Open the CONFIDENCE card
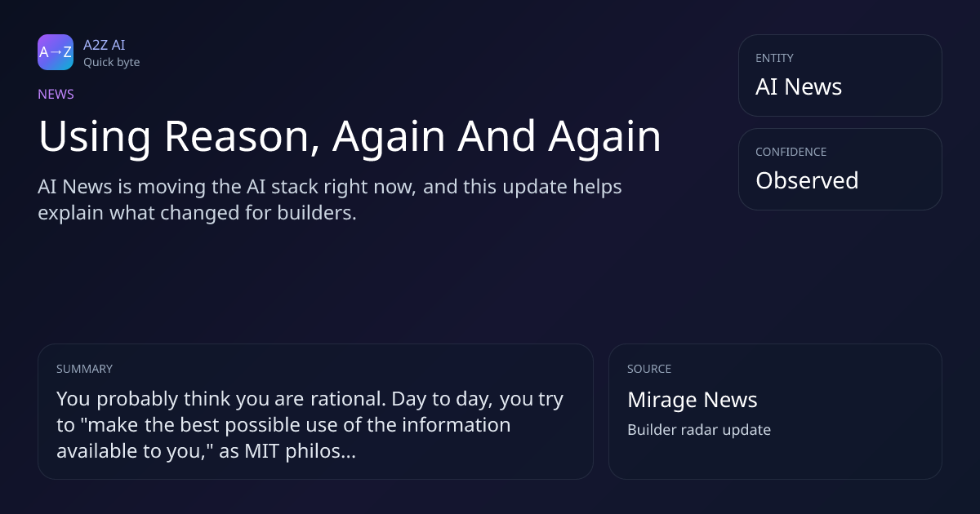Viewport: 980px width, 514px height. pos(840,169)
